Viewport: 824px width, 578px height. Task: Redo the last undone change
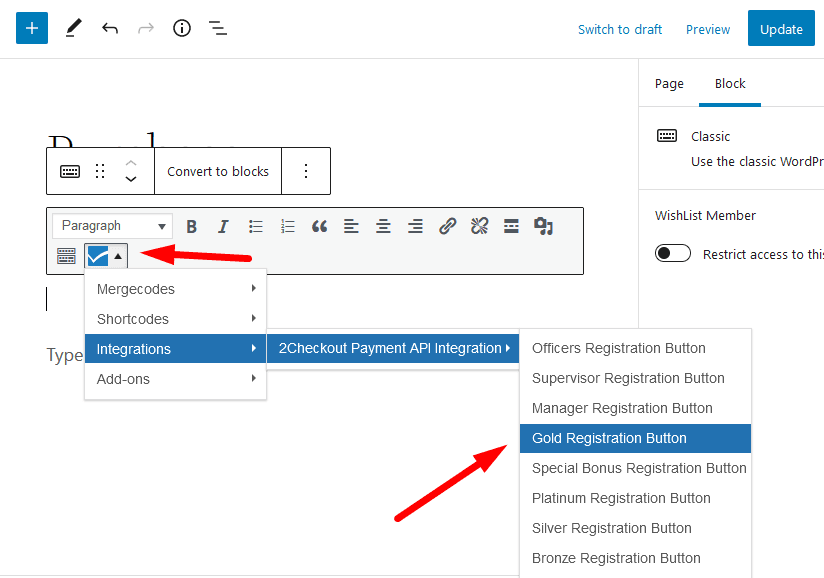[146, 28]
